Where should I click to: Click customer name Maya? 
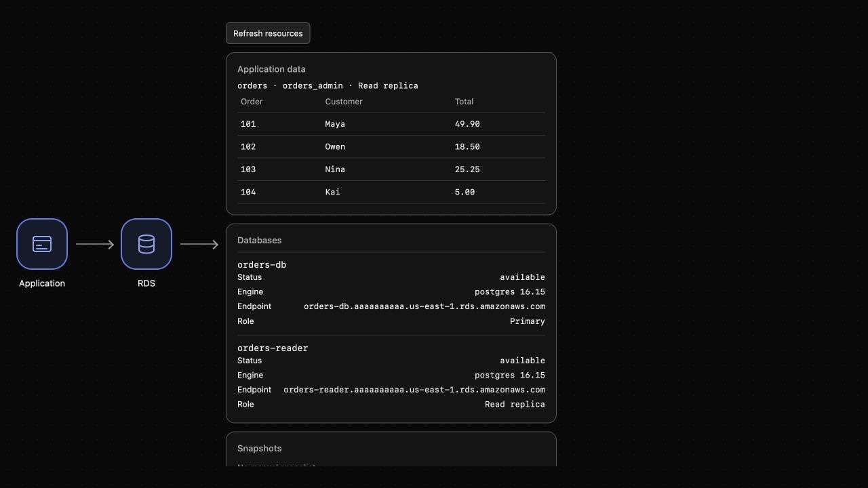pos(335,124)
